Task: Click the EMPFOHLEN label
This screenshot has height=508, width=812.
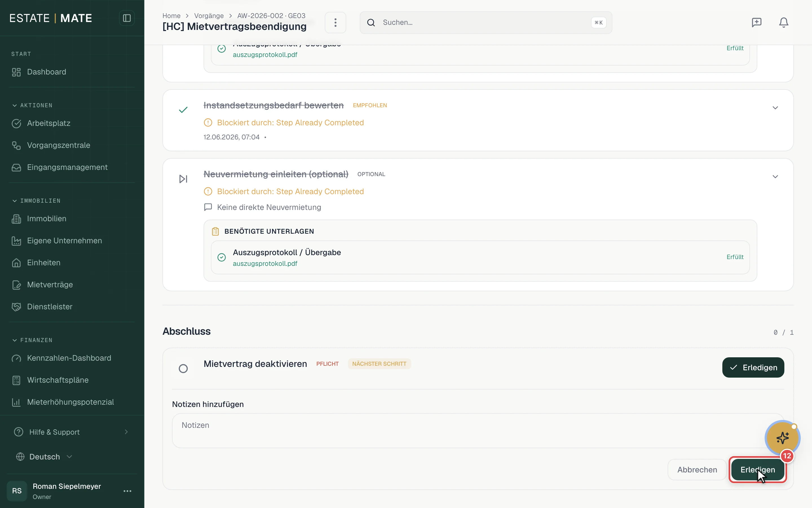Action: [370, 106]
